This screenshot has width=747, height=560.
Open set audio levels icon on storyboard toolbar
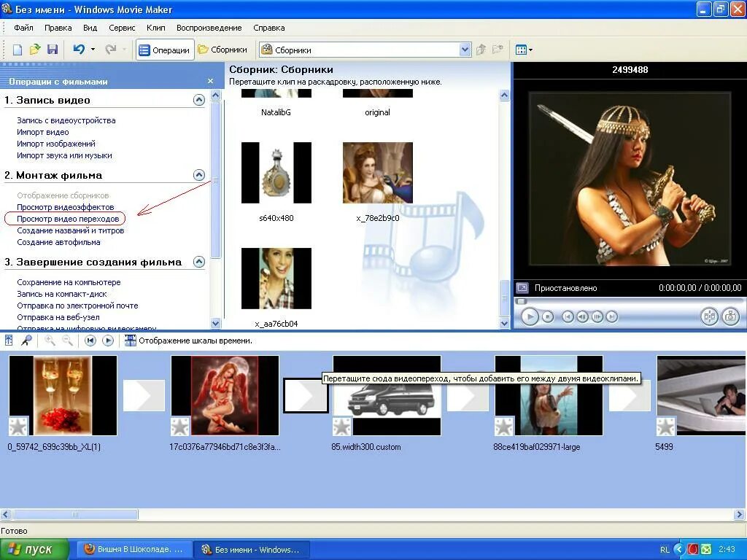pos(9,340)
